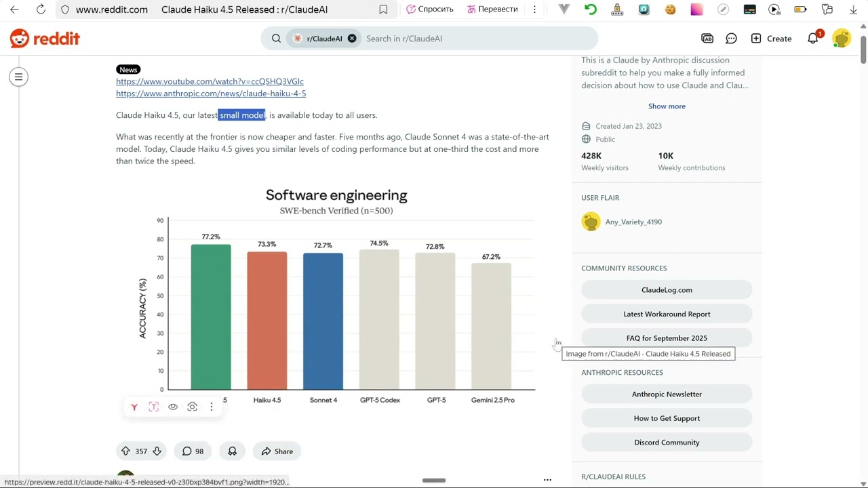This screenshot has height=488, width=868.
Task: Give award to the post
Action: 233,451
